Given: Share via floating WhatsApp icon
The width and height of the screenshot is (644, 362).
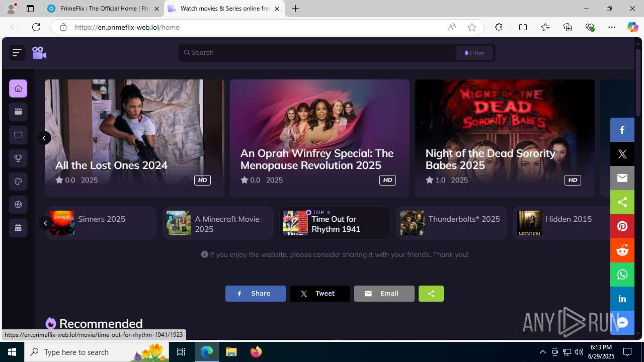Looking at the screenshot, I should (622, 275).
